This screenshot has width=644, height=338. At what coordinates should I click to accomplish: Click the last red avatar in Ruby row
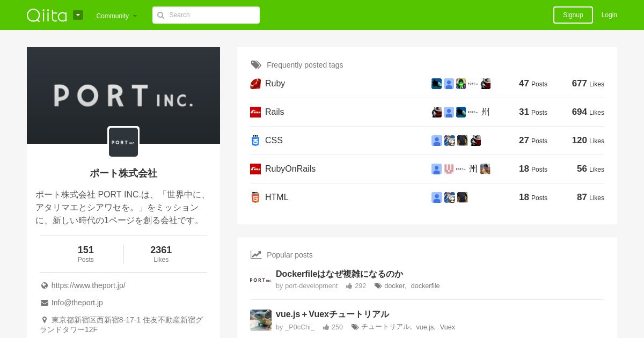pyautogui.click(x=486, y=84)
